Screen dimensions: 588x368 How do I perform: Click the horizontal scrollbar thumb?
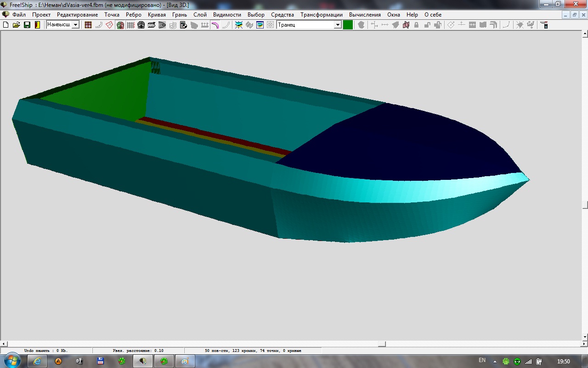pyautogui.click(x=381, y=344)
